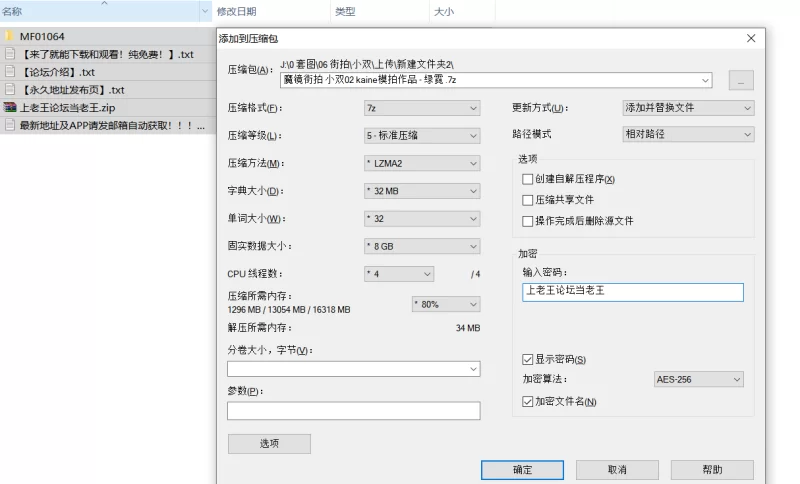The width and height of the screenshot is (800, 484).
Task: Open the 字典大小 32 MB dropdown
Action: coord(422,191)
